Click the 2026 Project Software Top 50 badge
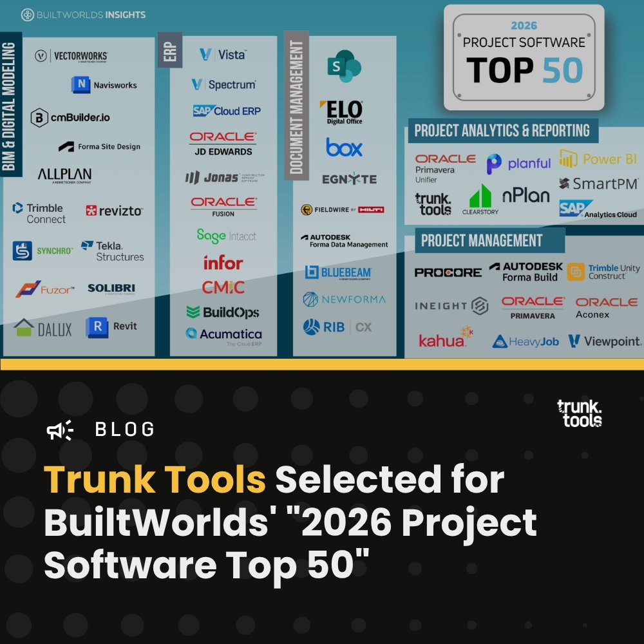This screenshot has height=644, width=644. pyautogui.click(x=524, y=57)
